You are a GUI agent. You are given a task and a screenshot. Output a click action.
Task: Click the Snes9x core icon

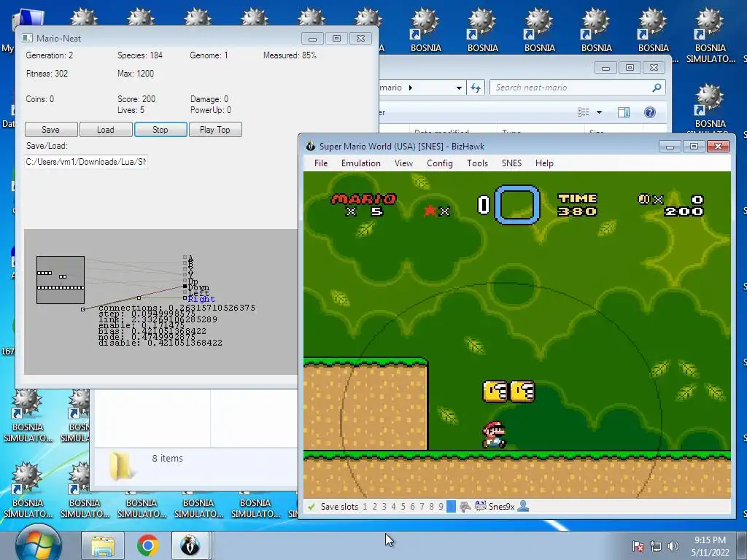tap(480, 506)
